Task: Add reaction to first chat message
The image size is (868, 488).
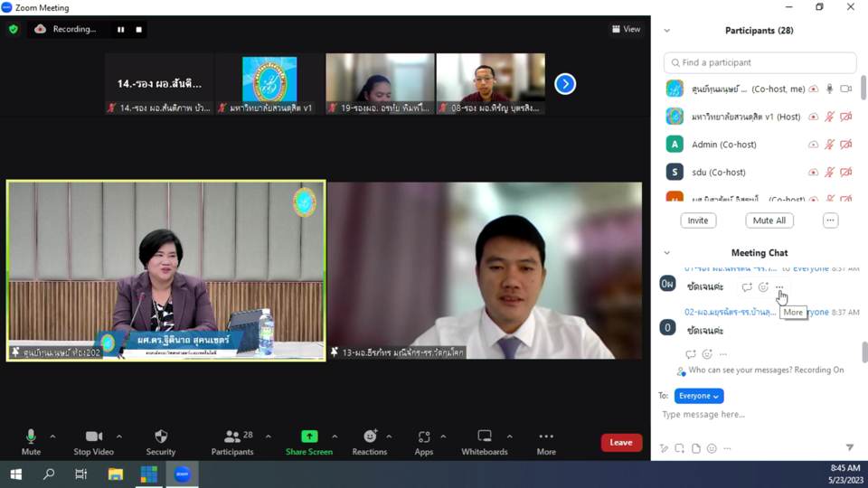Action: pos(763,286)
